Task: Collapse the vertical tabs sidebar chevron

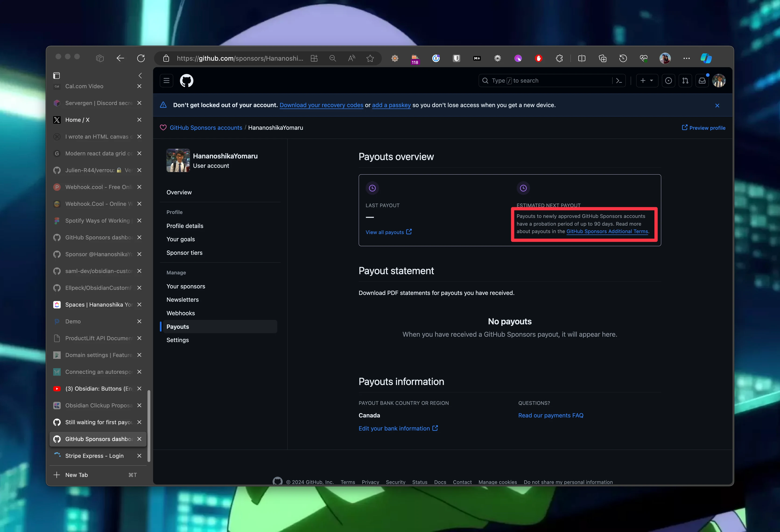Action: click(140, 76)
